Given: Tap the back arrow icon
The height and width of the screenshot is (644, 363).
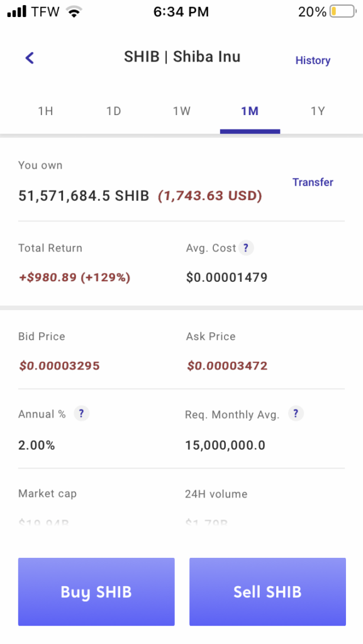Looking at the screenshot, I should pos(30,58).
